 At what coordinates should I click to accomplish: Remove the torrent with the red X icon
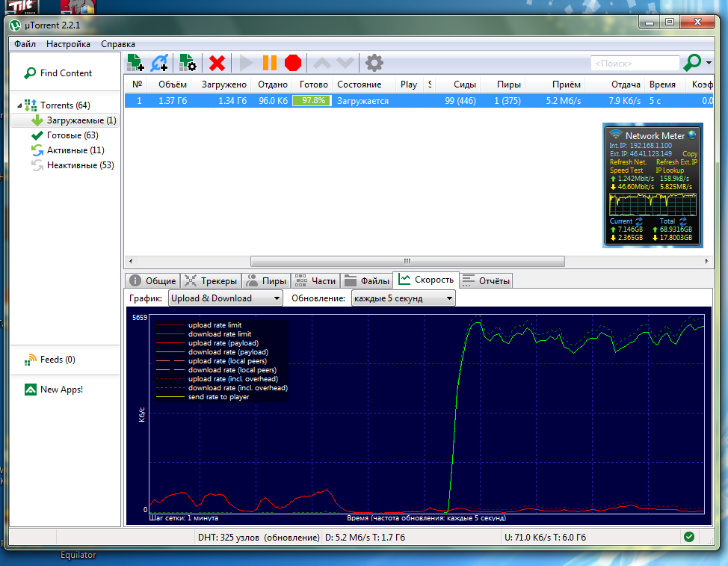pos(218,63)
